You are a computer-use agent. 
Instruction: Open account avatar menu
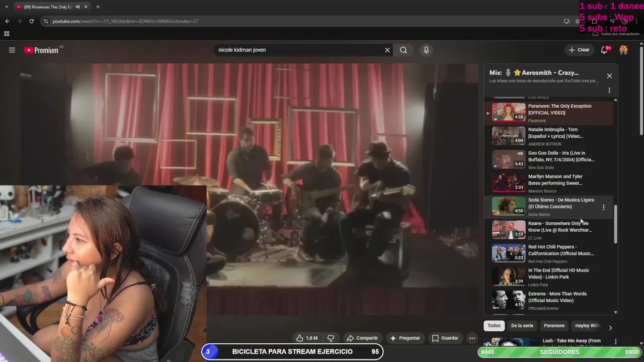623,50
